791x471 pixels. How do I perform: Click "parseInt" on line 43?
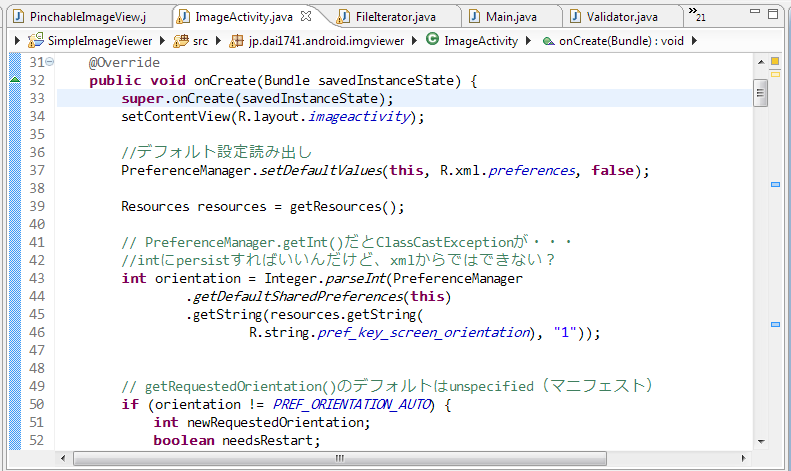pos(355,279)
